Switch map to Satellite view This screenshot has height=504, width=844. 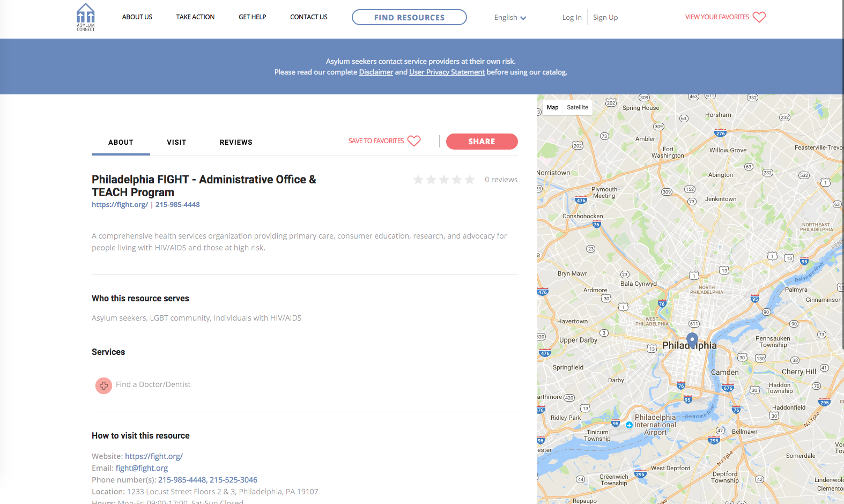click(578, 107)
